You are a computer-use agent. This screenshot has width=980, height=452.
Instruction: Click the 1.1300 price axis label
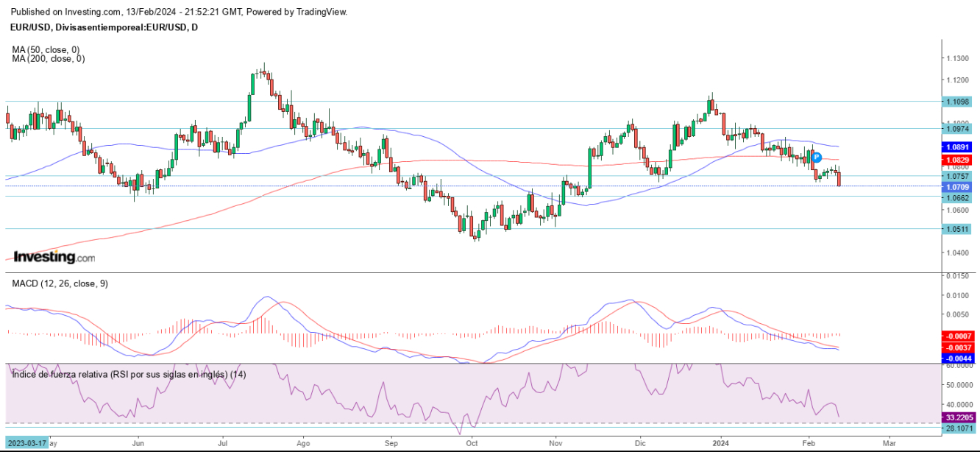click(956, 58)
